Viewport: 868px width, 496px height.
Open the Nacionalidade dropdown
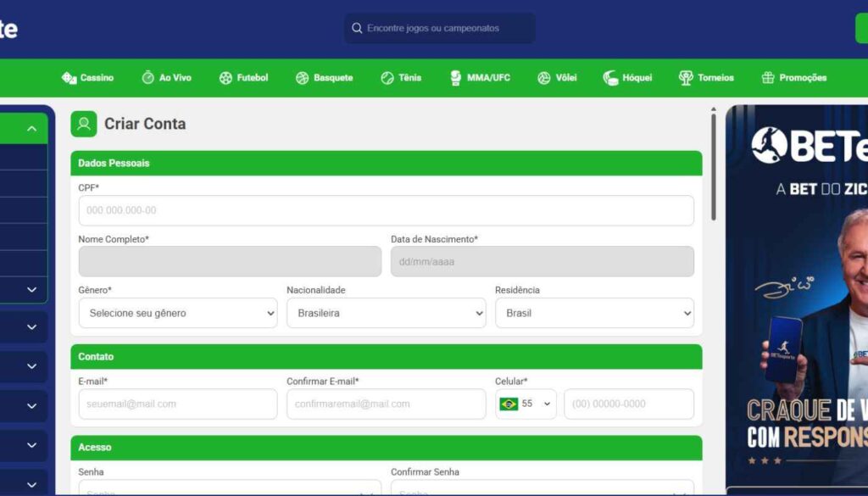(x=386, y=313)
